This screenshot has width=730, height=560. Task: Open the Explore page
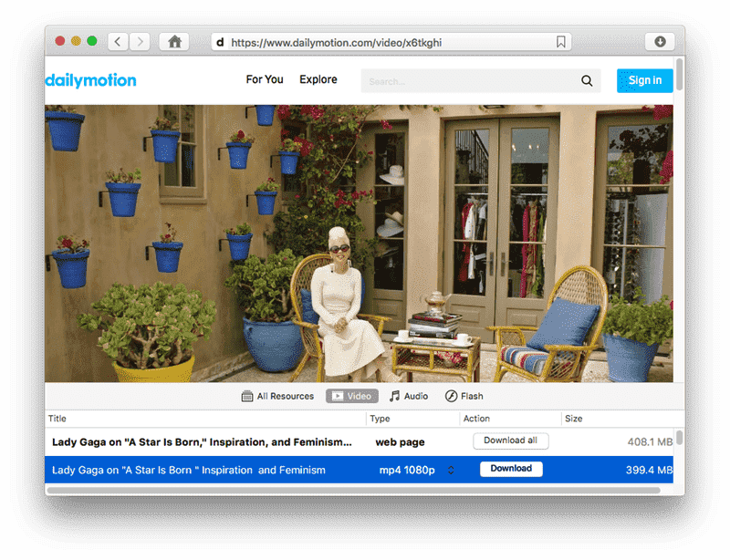coord(318,80)
